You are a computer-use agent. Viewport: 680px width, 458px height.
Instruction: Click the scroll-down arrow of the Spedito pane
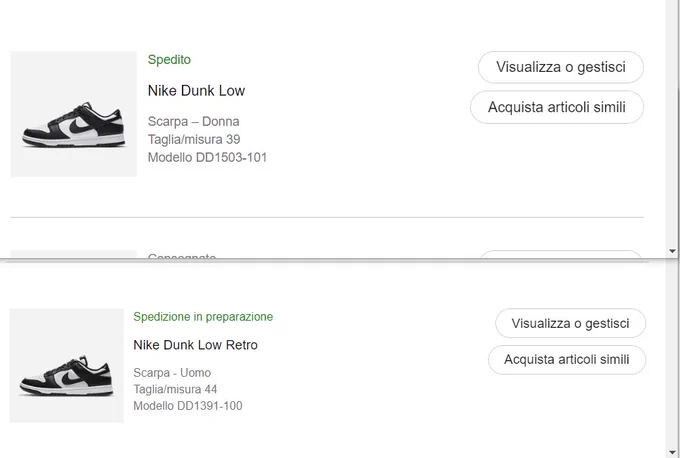(x=672, y=251)
